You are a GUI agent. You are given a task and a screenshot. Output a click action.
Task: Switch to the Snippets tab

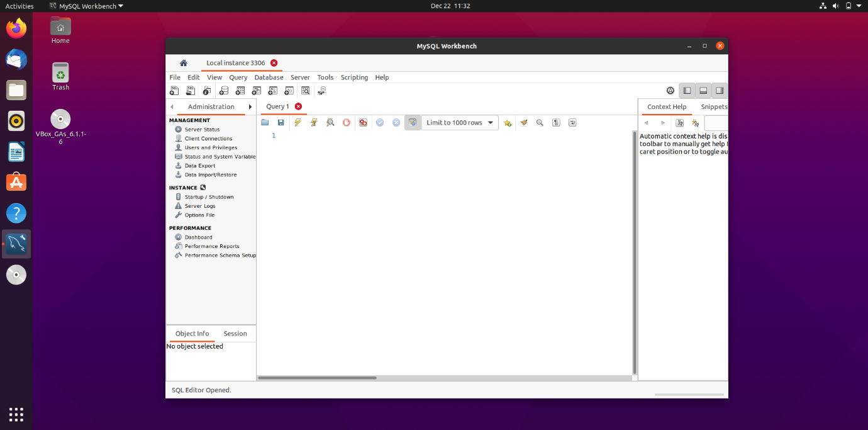(714, 107)
